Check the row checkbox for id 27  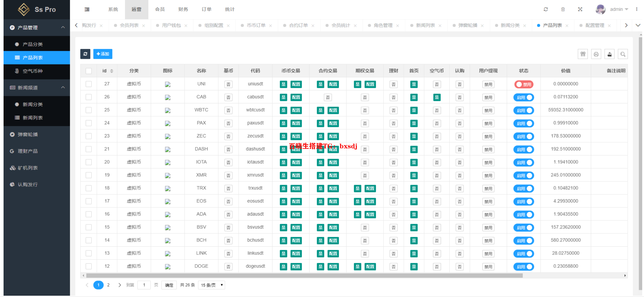point(89,84)
